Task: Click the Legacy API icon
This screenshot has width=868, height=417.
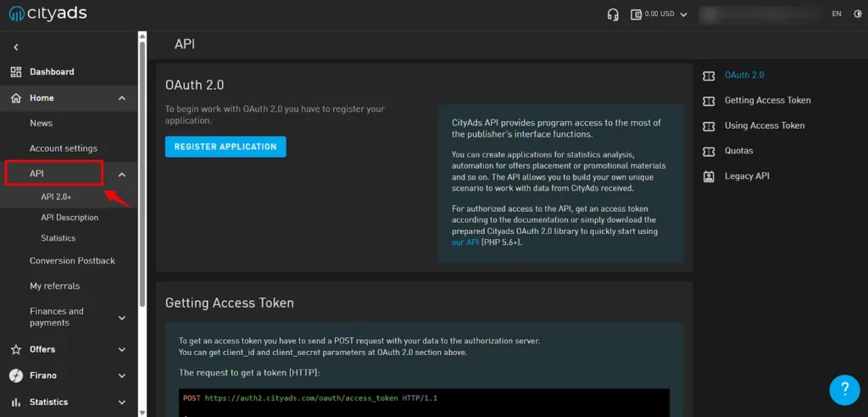Action: coord(709,176)
